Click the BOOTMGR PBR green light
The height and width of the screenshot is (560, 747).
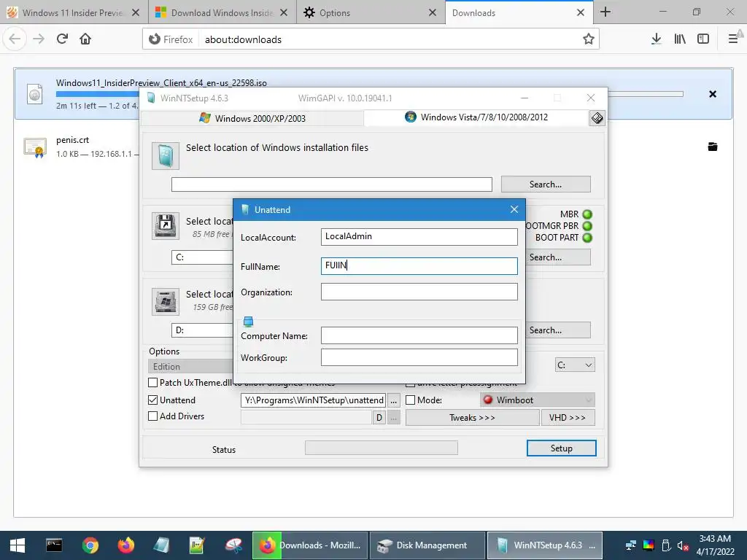point(587,226)
